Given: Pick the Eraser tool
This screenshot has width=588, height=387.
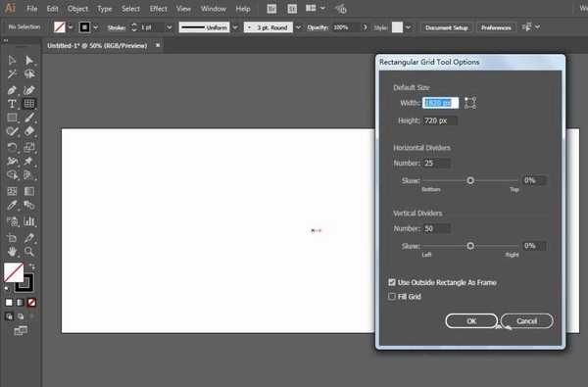Looking at the screenshot, I should coord(28,131).
